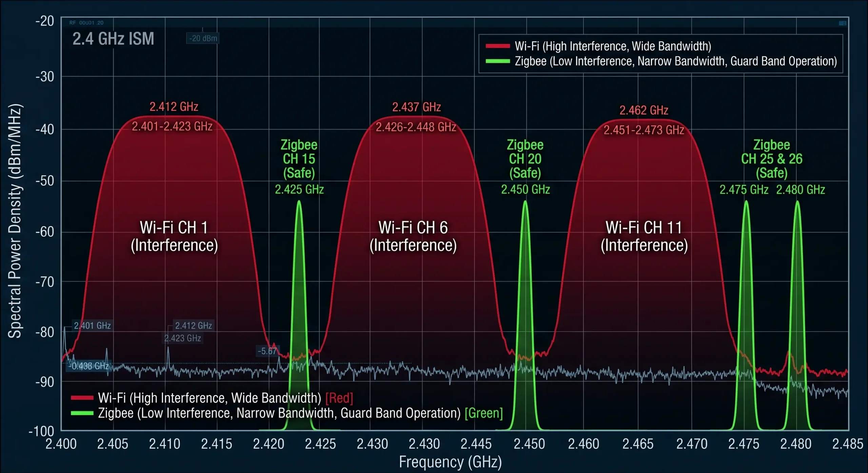Click the '2.445' x-axis tick label

(476, 444)
